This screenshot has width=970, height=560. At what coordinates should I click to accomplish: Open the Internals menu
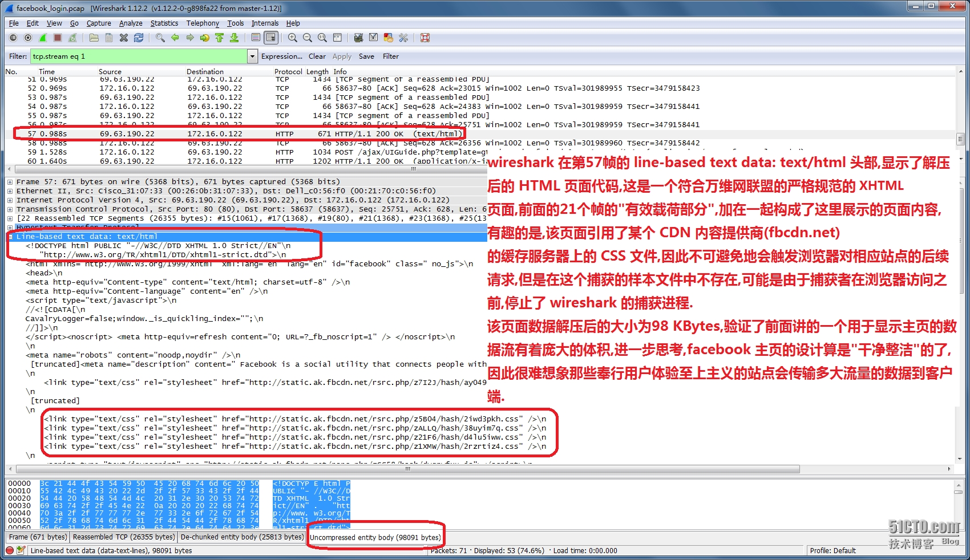[x=265, y=23]
